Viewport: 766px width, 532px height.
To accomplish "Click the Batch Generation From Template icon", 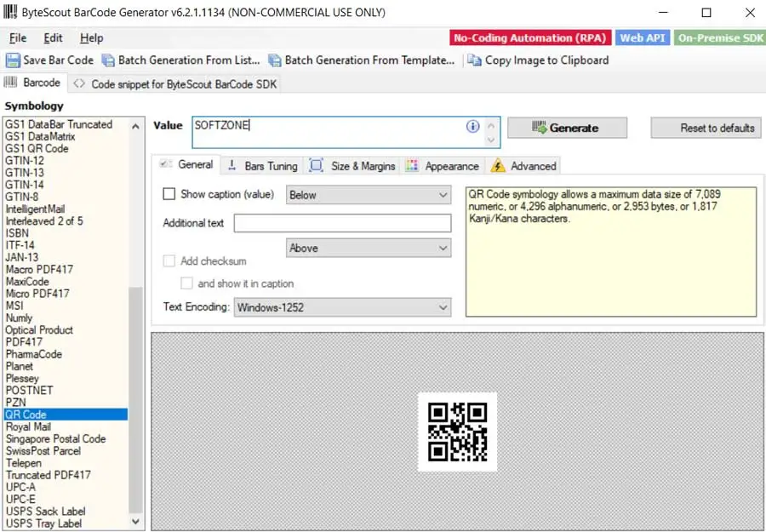I will click(x=275, y=60).
